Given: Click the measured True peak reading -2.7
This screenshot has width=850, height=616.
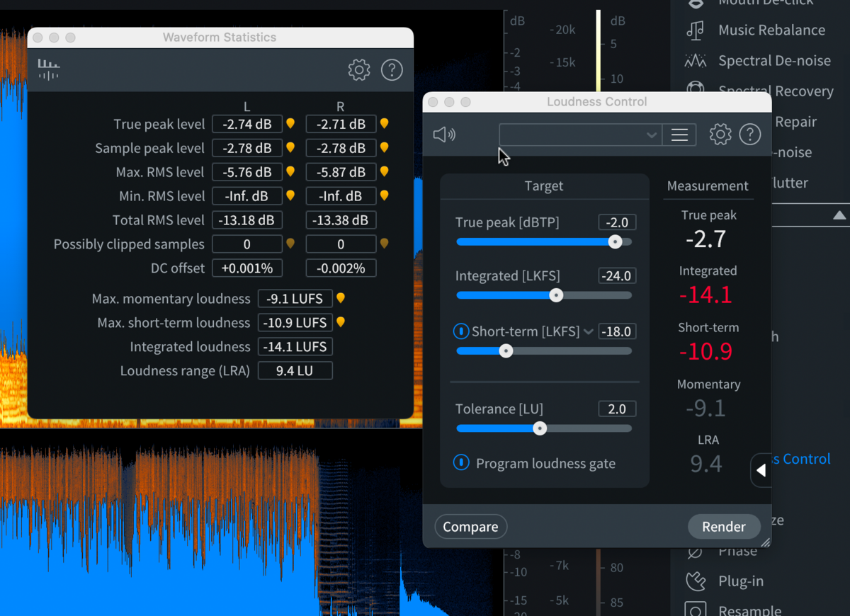Looking at the screenshot, I should (706, 239).
